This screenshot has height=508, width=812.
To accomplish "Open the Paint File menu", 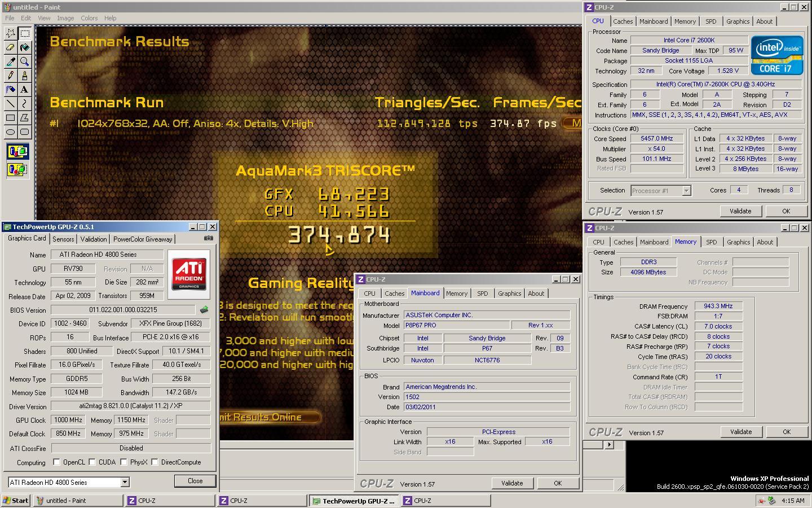I will [10, 18].
